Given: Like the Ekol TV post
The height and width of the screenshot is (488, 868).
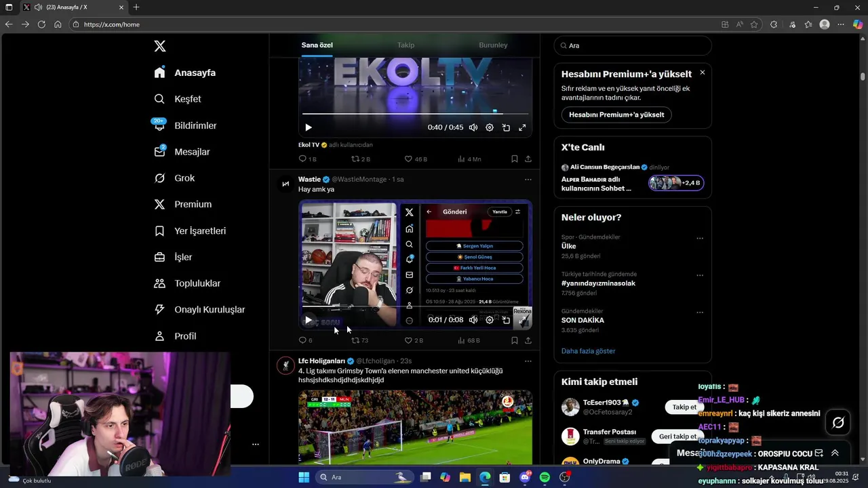Looking at the screenshot, I should [x=415, y=159].
